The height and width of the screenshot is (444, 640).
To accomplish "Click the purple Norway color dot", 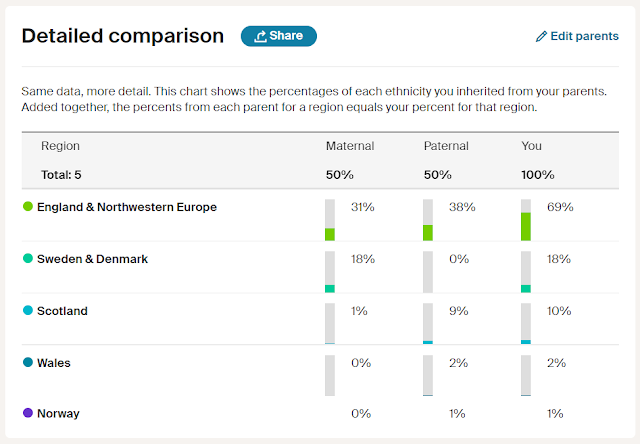I will [28, 413].
